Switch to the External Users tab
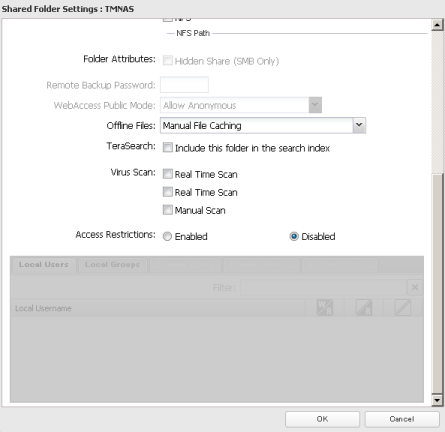This screenshot has width=445, height=432. tap(340, 265)
